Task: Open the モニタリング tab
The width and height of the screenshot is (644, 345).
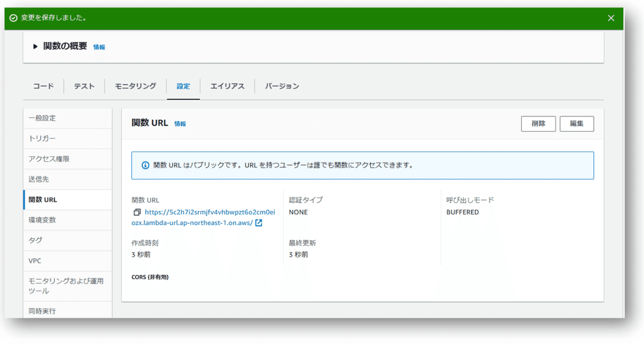Action: click(x=135, y=86)
